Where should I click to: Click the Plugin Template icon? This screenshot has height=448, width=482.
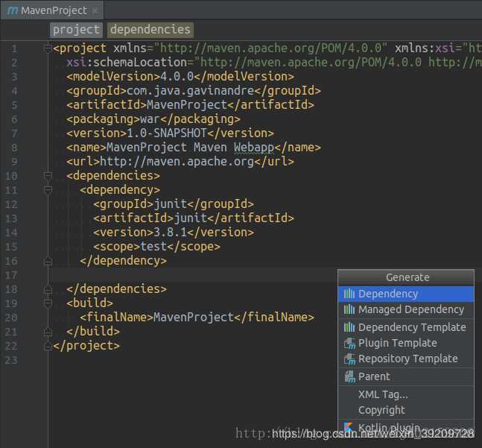coord(349,344)
